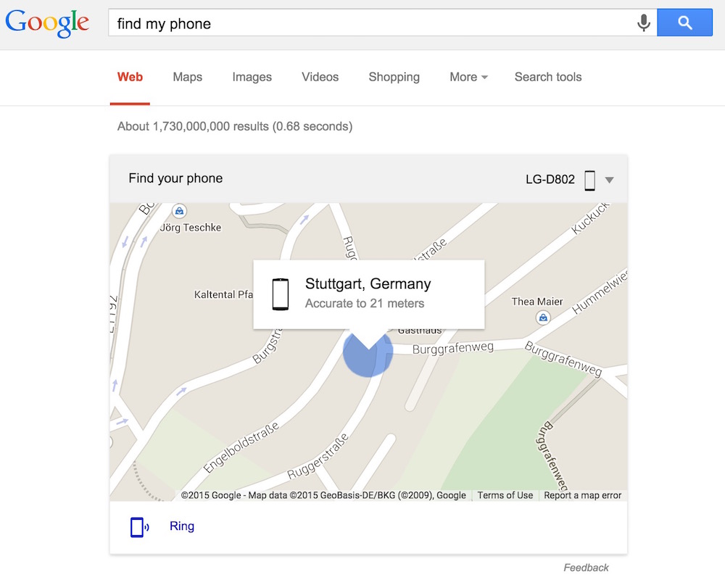Click the Find your phone heading
The image size is (725, 588).
click(x=175, y=178)
